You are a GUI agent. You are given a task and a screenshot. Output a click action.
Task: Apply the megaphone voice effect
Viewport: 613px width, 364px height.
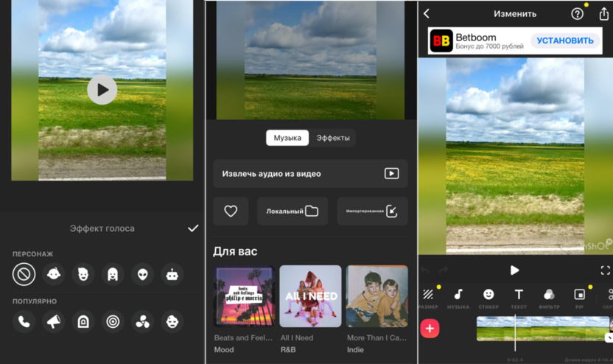click(54, 322)
